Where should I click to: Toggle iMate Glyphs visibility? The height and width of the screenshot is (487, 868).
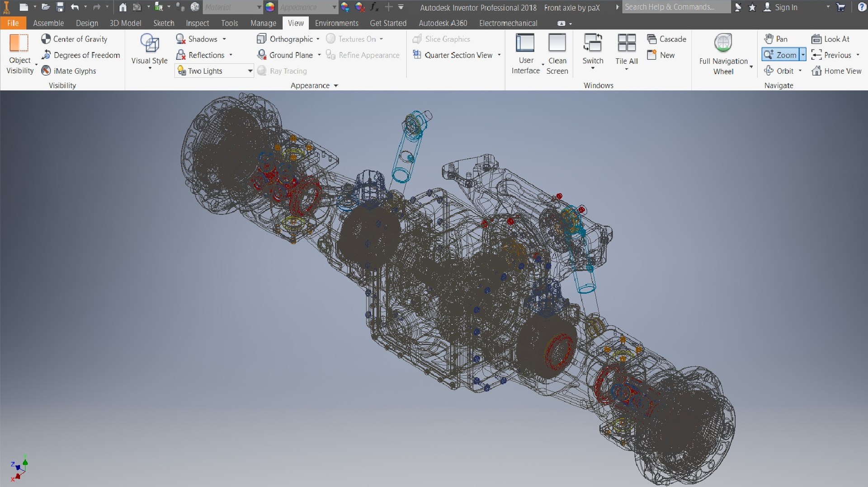point(69,71)
